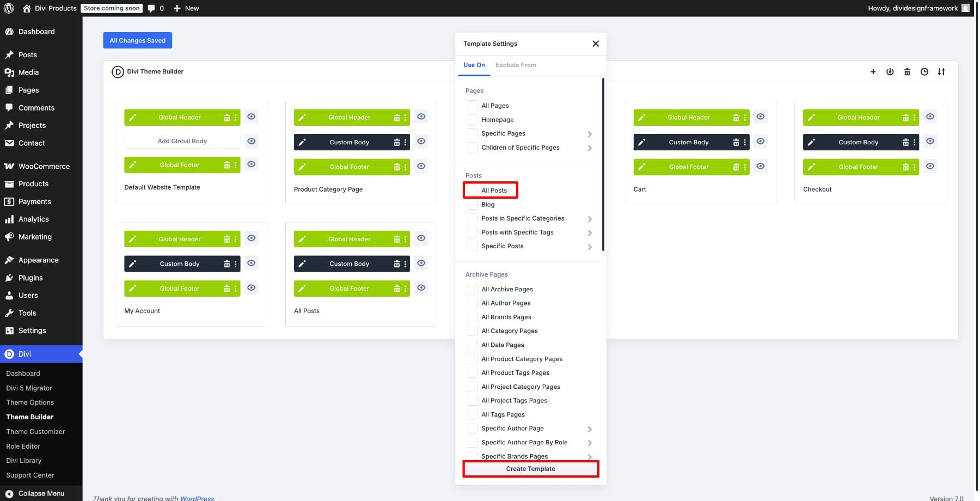The height and width of the screenshot is (501, 980).
Task: Edit Global Header in All Posts template
Action: (302, 239)
